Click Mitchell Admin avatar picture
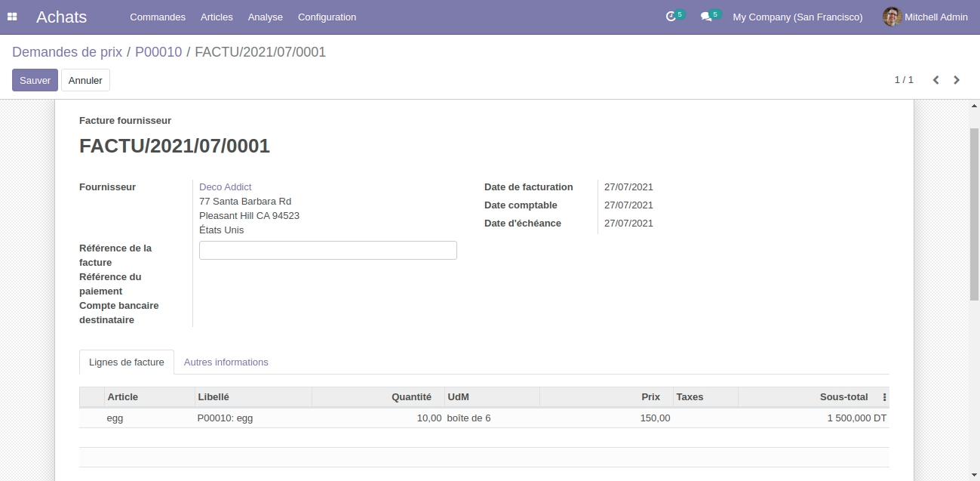 coord(892,17)
